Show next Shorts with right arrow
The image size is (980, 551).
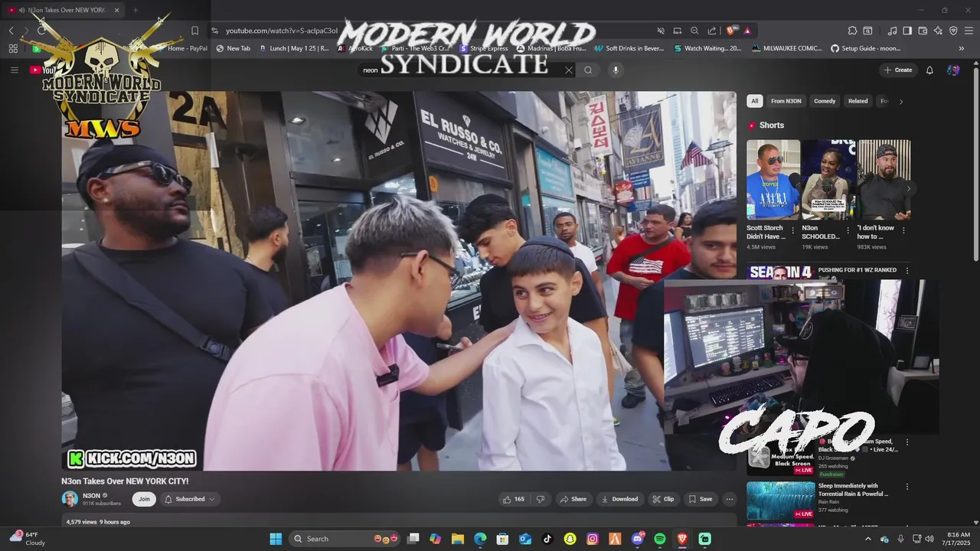point(909,188)
